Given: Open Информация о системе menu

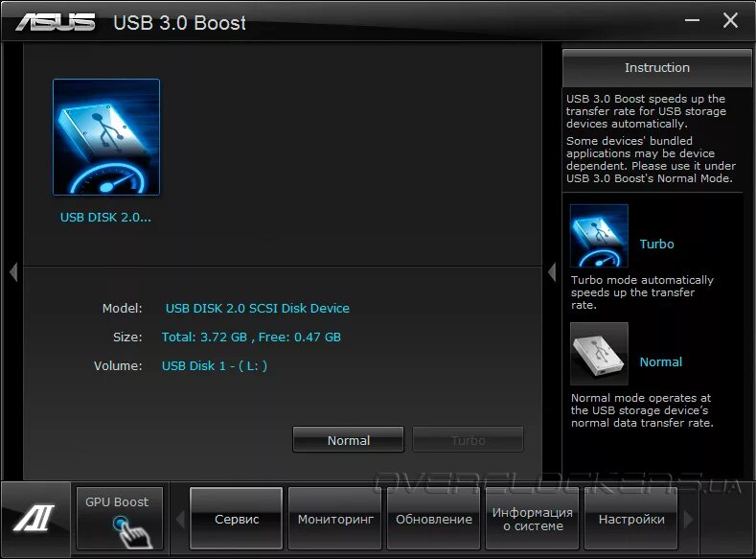Looking at the screenshot, I should click(x=533, y=519).
